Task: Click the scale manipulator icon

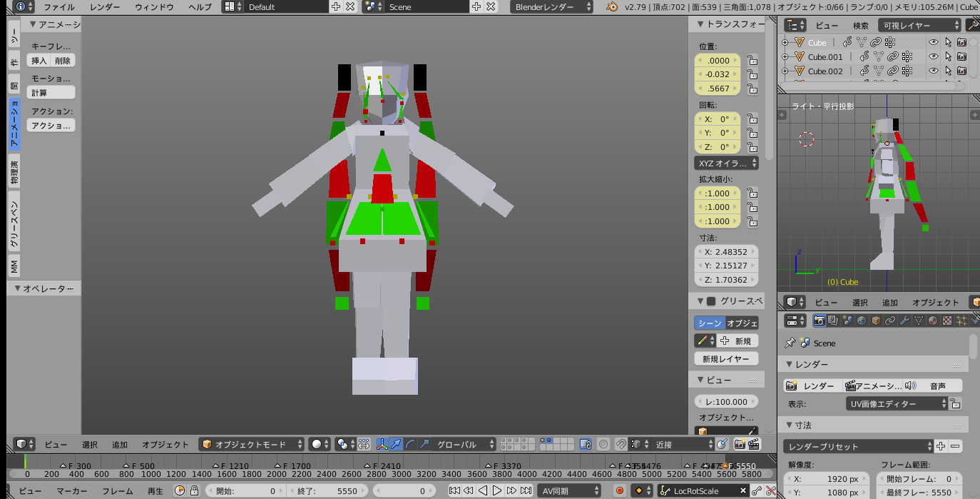Action: 424,444
